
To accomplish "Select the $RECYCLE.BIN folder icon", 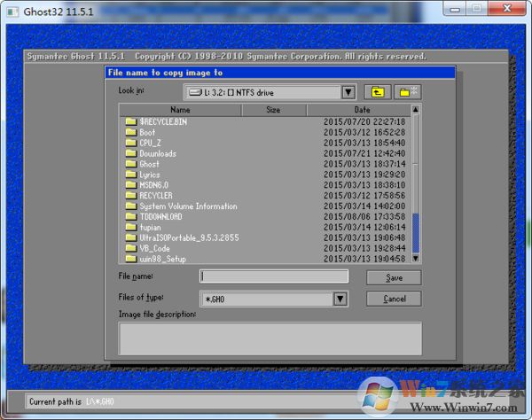I will pyautogui.click(x=130, y=121).
